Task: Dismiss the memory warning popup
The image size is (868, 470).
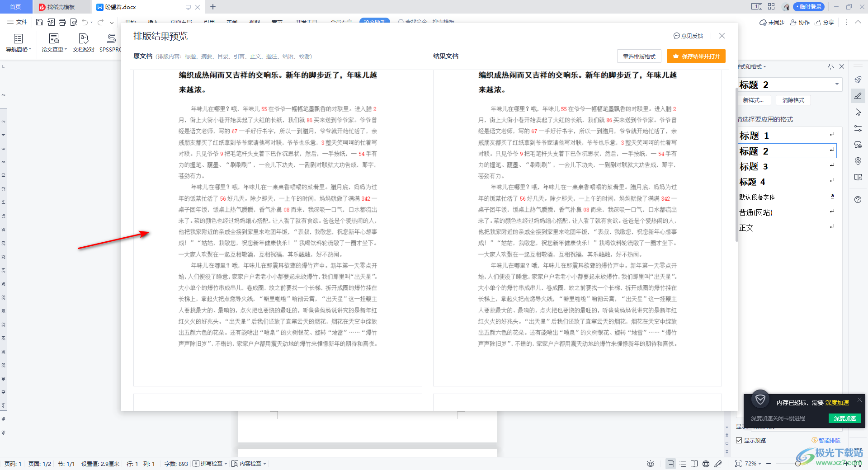Action: [x=859, y=400]
